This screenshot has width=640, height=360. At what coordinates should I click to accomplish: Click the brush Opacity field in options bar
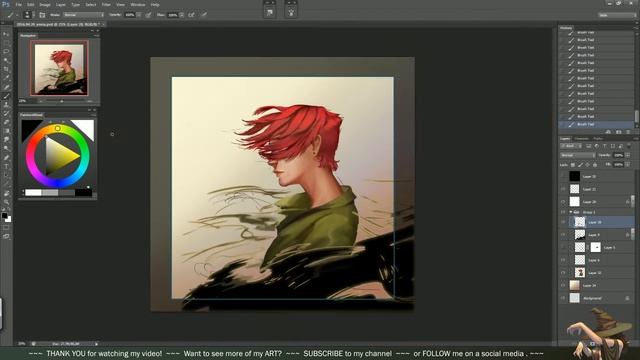(x=130, y=15)
